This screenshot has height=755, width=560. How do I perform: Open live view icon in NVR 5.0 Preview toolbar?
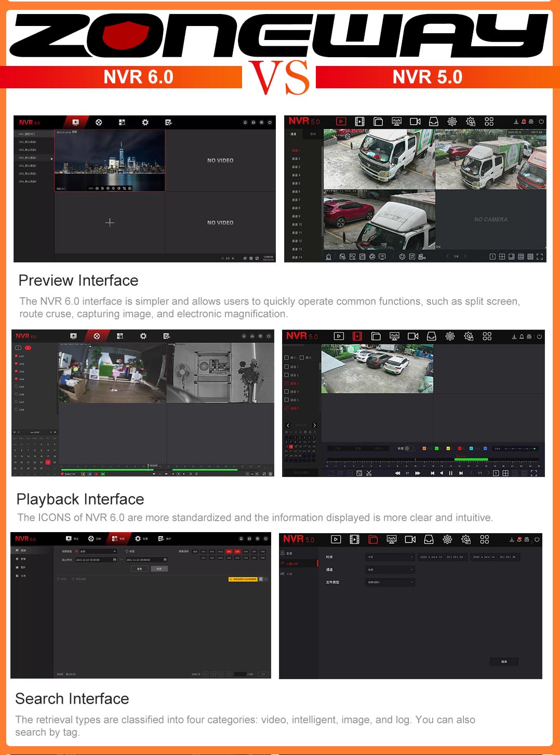(x=341, y=121)
